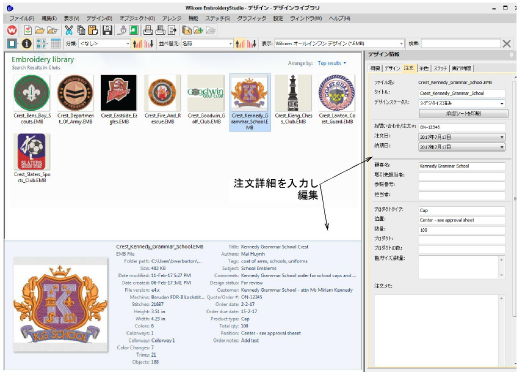517x372 pixels.
Task: Open the ウィンドウ menu
Action: coord(306,18)
